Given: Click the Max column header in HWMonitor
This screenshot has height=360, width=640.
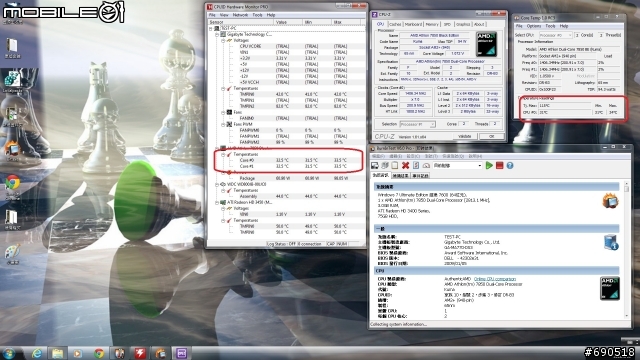Looking at the screenshot, I should (347, 22).
